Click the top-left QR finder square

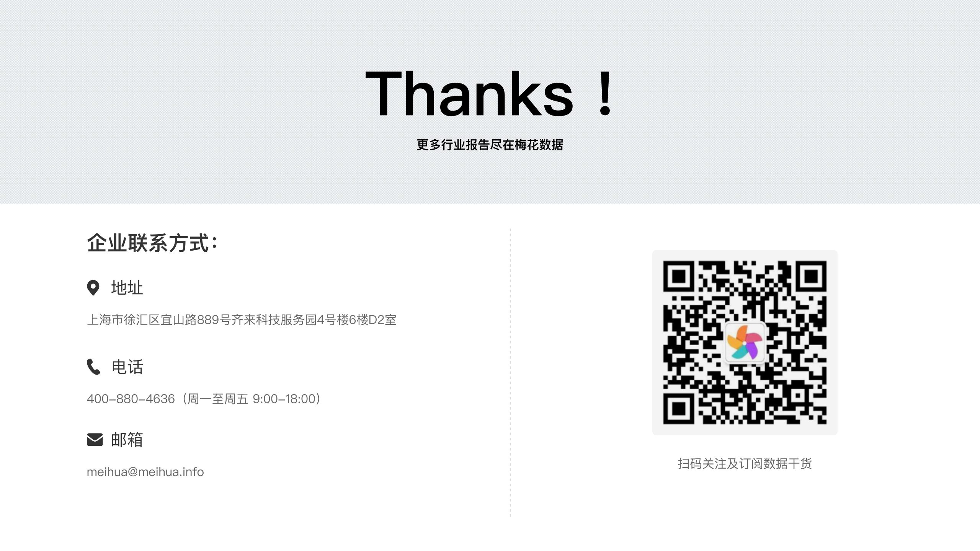point(679,277)
